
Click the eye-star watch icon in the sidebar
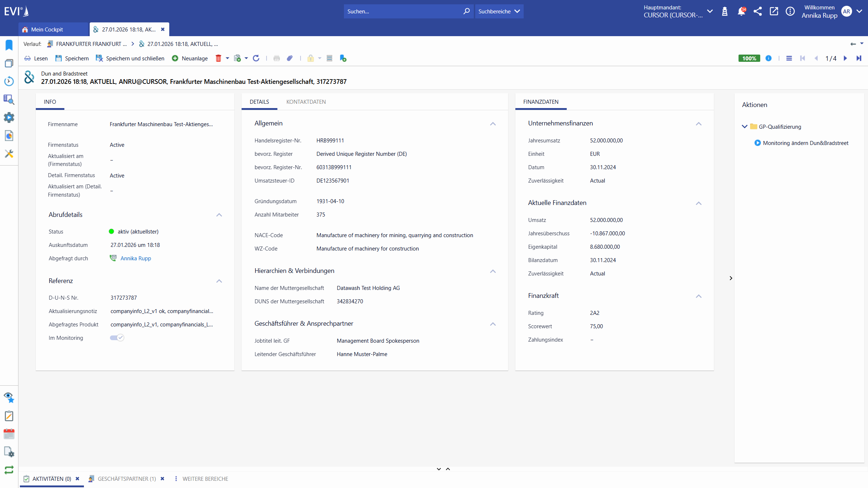pos(9,398)
